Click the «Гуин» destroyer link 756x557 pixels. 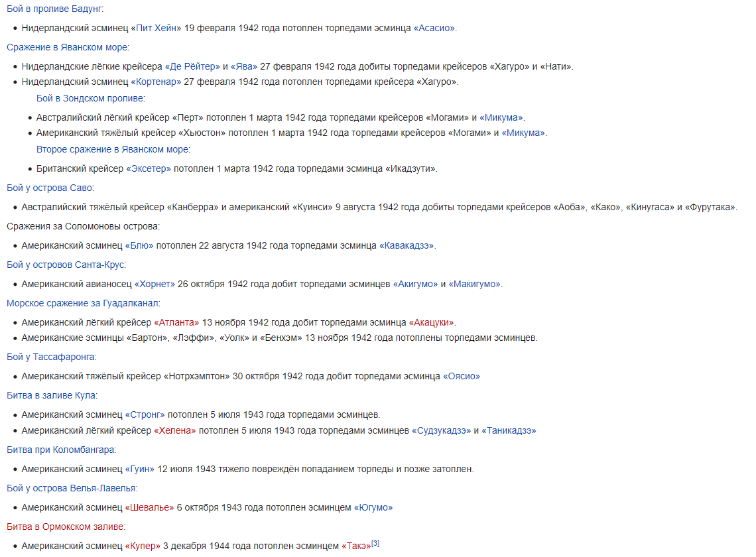coord(140,469)
